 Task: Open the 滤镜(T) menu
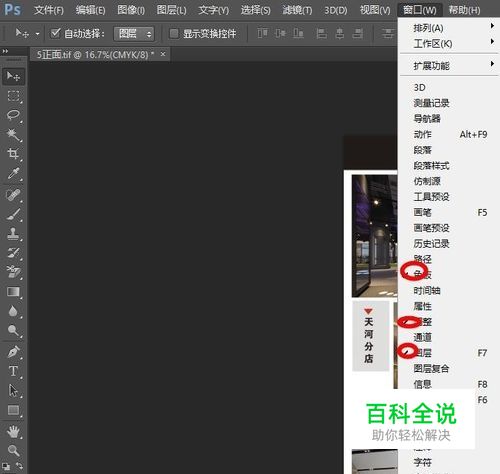pyautogui.click(x=297, y=10)
